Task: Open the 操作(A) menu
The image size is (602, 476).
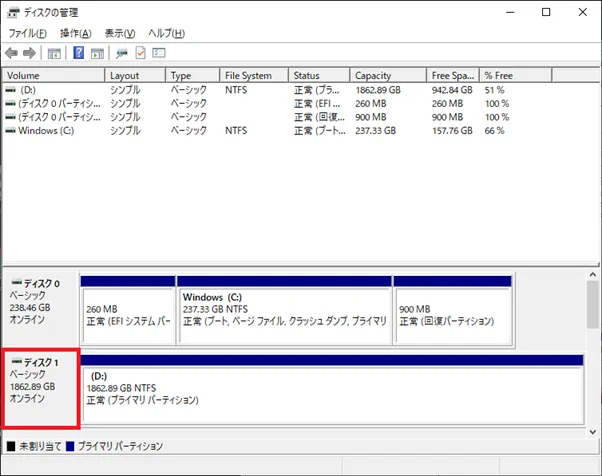Action: pos(76,33)
